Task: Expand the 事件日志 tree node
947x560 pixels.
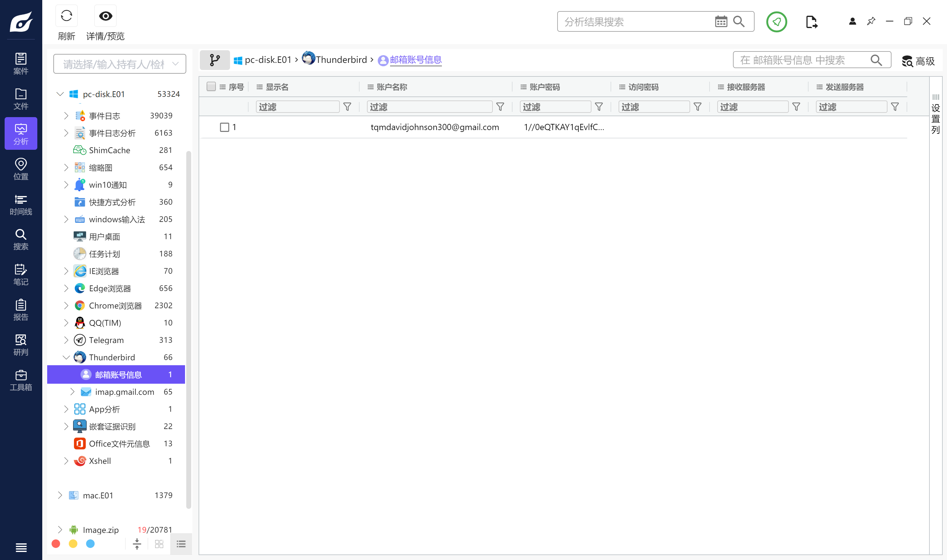Action: (66, 116)
